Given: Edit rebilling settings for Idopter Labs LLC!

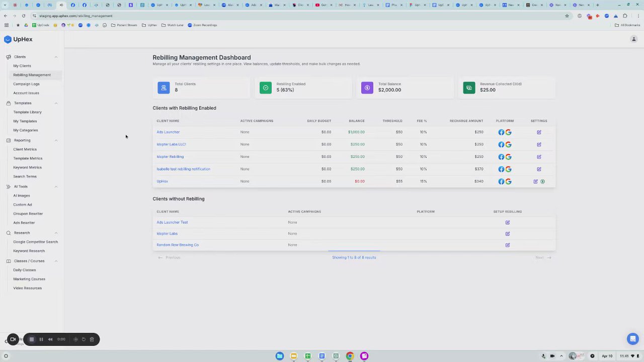Looking at the screenshot, I should (539, 144).
